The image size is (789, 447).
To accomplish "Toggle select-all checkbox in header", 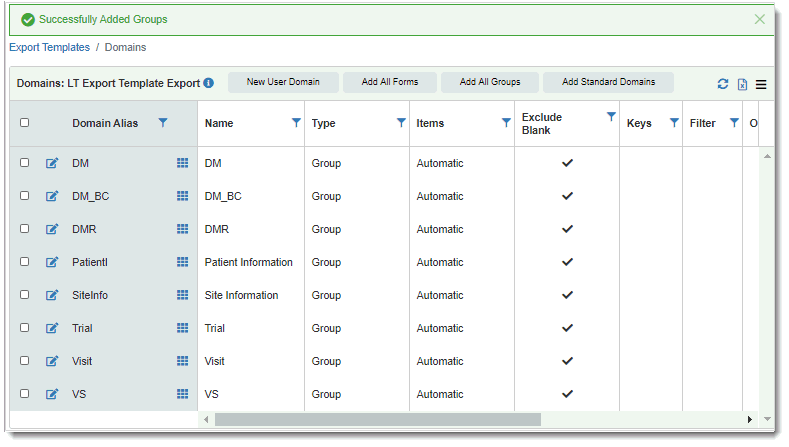I will tap(25, 123).
